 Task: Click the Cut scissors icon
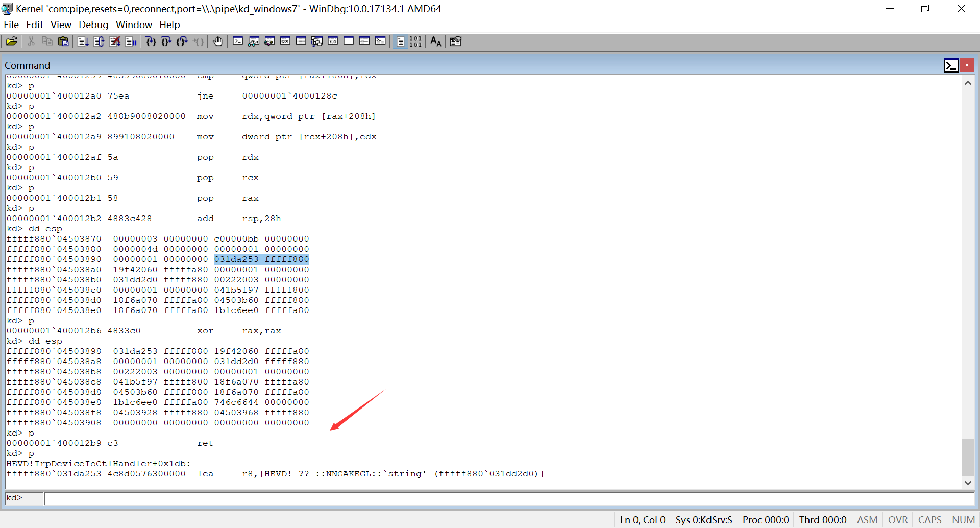[x=31, y=41]
